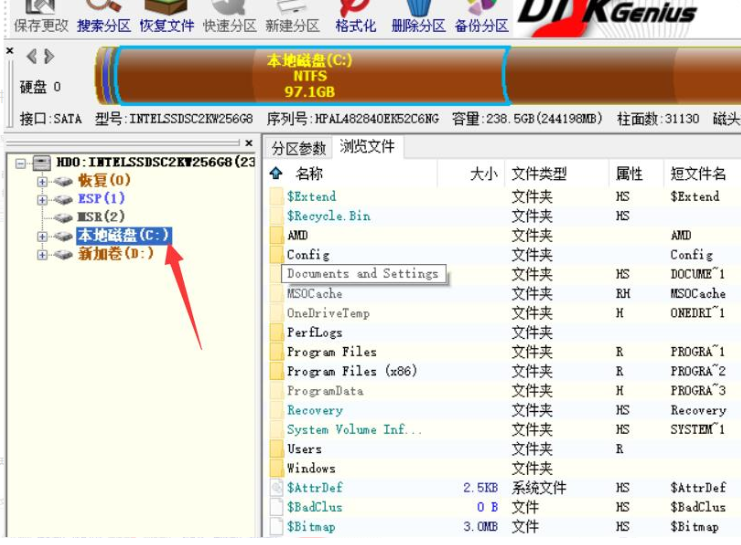Screen dimensions: 741x545
Task: Click the Users folder icon
Action: (x=276, y=449)
